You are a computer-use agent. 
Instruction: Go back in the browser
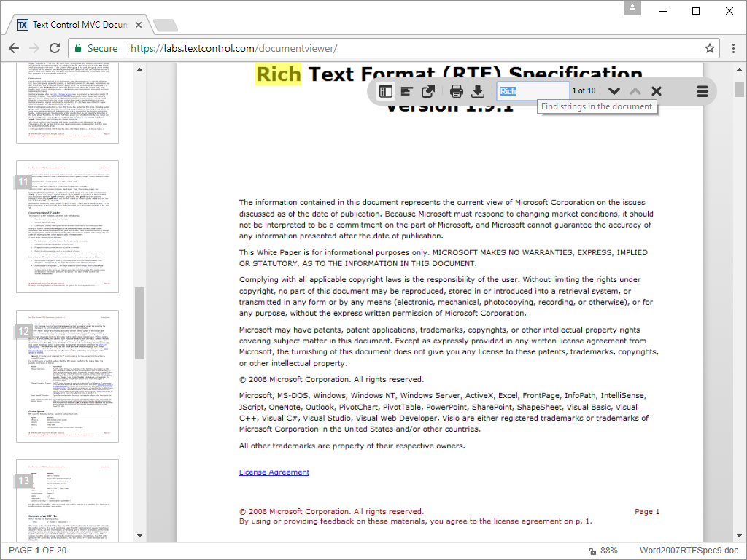tap(14, 48)
